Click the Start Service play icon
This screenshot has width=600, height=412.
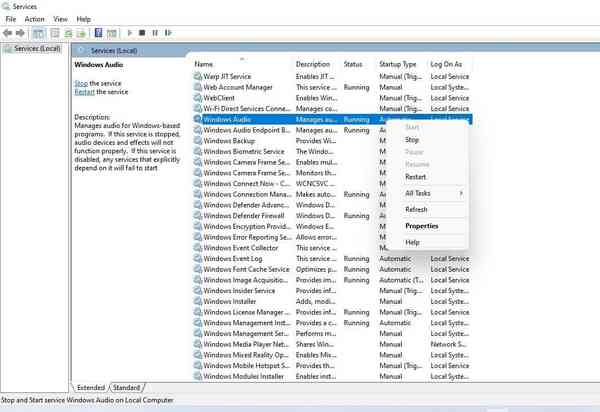pyautogui.click(x=130, y=32)
